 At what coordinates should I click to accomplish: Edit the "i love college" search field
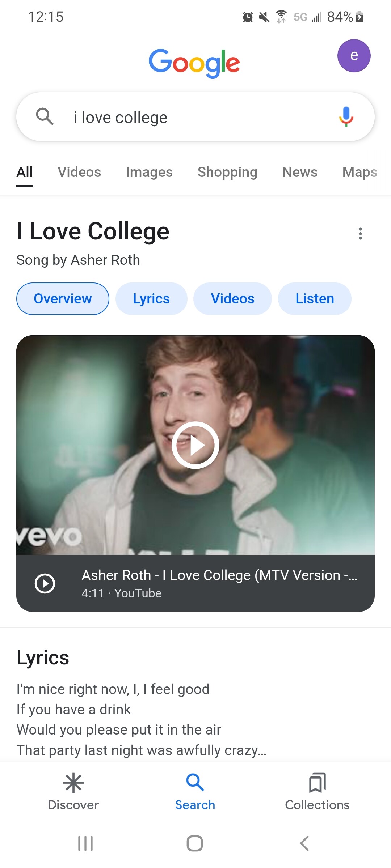pyautogui.click(x=195, y=118)
